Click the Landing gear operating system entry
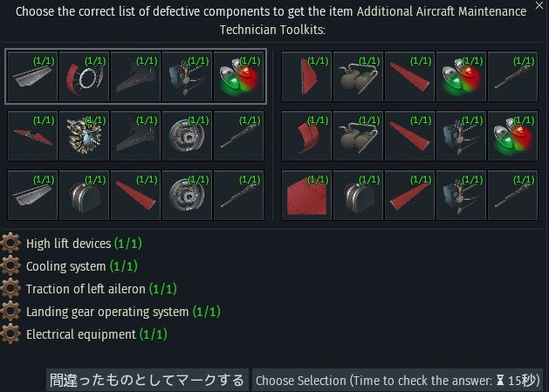This screenshot has height=392, width=549. pos(107,312)
